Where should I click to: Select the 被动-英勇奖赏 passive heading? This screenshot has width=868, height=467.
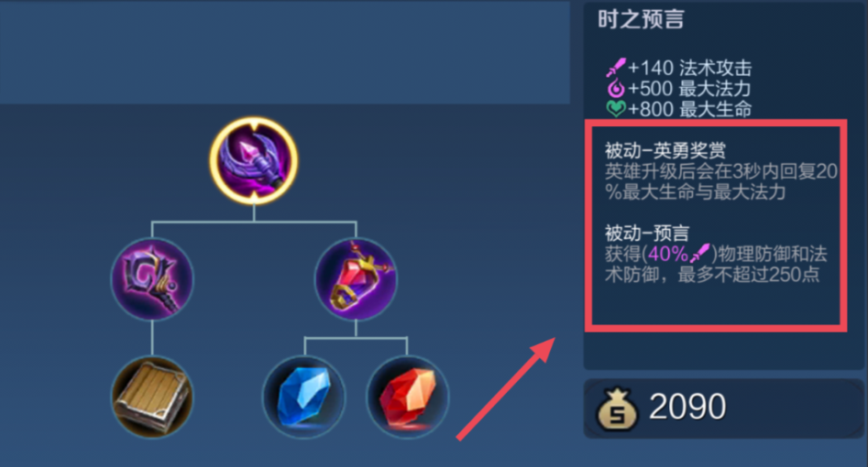click(665, 150)
